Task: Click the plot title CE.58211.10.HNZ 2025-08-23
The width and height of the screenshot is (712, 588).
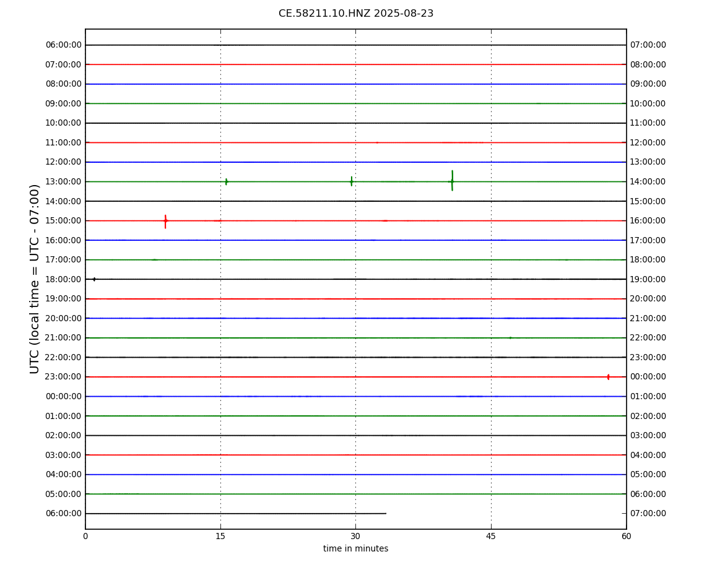Action: pos(356,14)
